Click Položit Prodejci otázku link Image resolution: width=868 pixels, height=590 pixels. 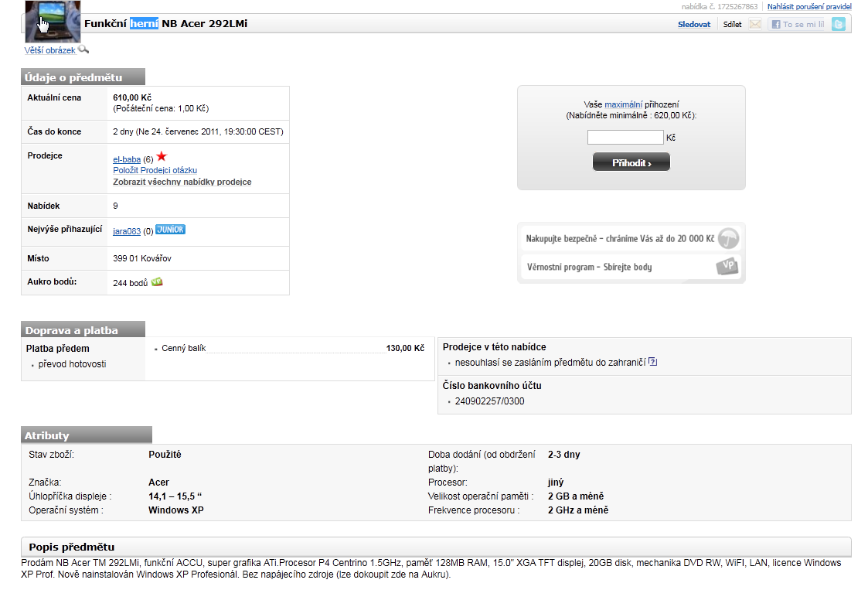[x=155, y=170]
